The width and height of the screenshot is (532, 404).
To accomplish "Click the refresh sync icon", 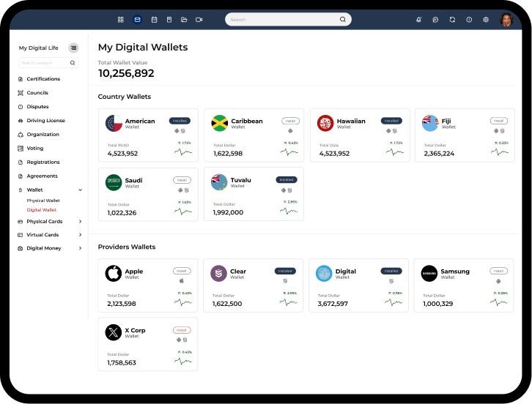I will click(452, 20).
